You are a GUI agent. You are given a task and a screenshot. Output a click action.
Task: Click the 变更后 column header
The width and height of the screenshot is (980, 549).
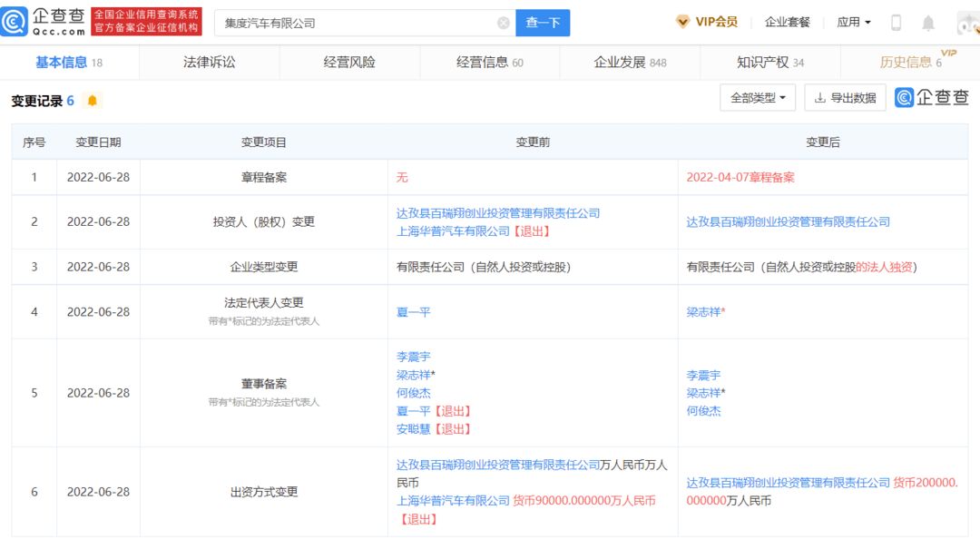[x=822, y=142]
